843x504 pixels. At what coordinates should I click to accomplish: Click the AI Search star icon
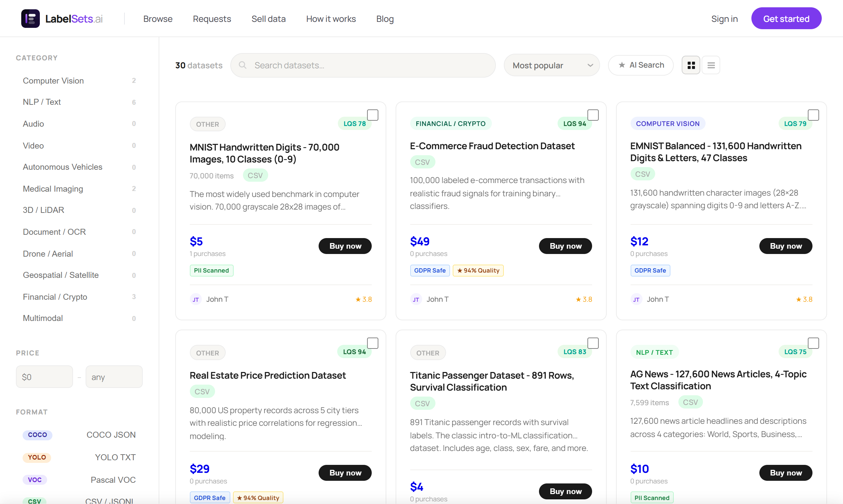point(622,65)
